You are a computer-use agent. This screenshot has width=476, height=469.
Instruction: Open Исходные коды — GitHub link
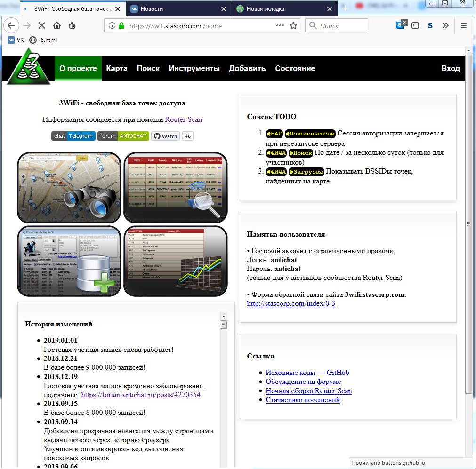(307, 373)
